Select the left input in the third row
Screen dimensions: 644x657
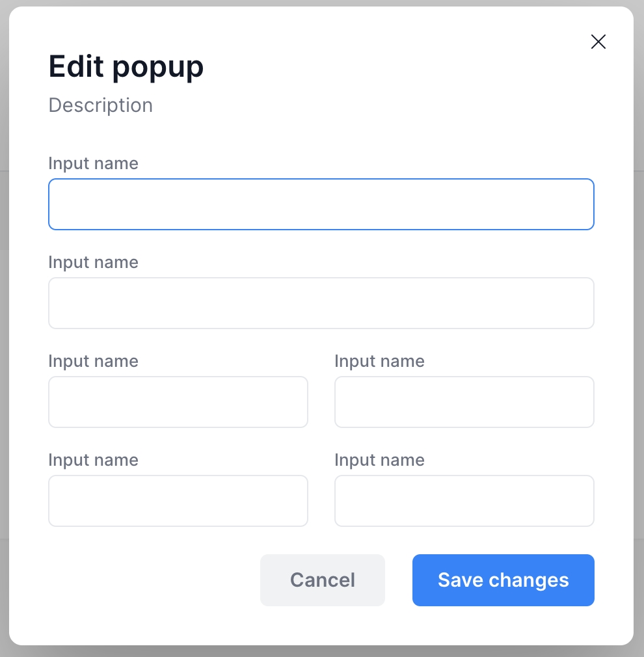coord(178,402)
